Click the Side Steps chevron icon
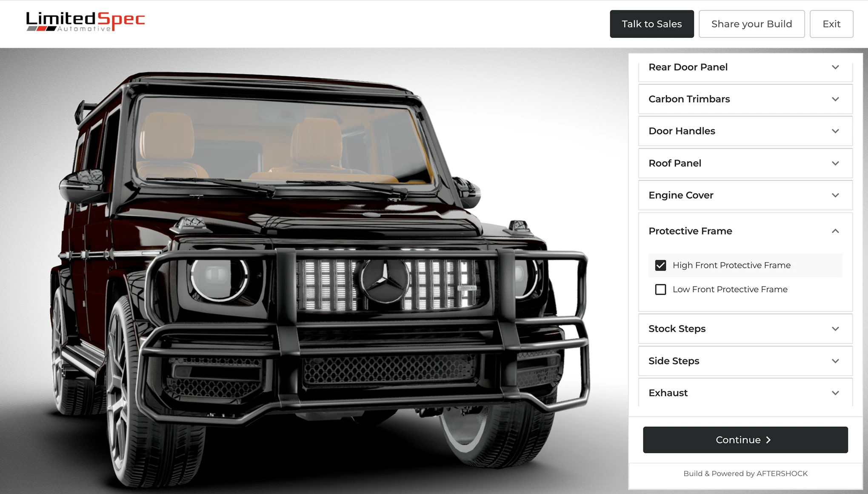The image size is (868, 494). (835, 361)
